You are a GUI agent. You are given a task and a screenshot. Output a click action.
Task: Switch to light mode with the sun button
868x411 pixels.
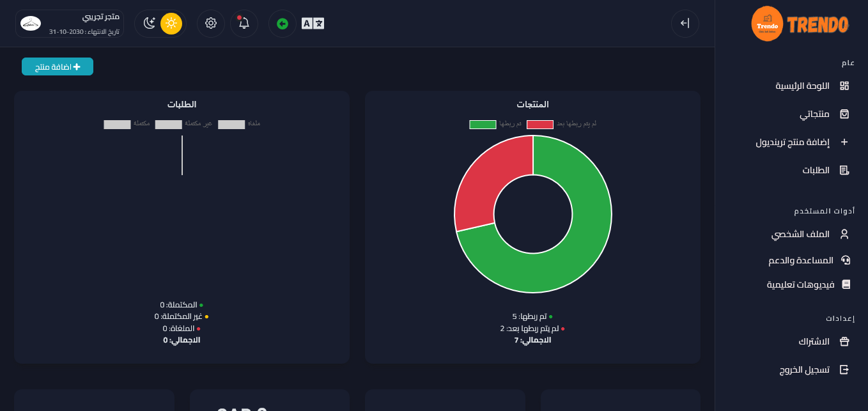pos(171,24)
